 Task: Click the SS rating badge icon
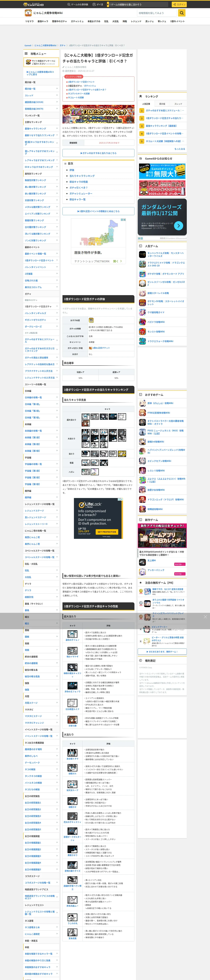tap(91, 320)
